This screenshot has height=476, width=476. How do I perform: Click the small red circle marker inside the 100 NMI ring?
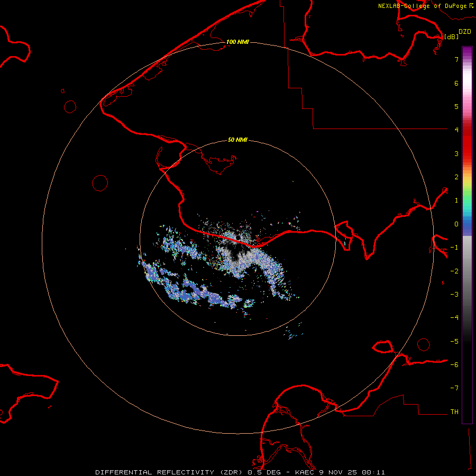(100, 183)
